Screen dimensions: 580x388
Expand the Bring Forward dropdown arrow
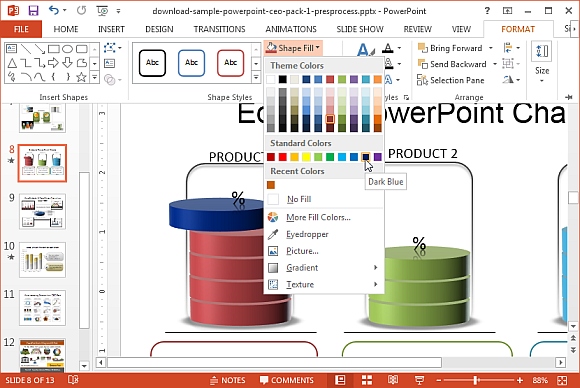(x=490, y=48)
